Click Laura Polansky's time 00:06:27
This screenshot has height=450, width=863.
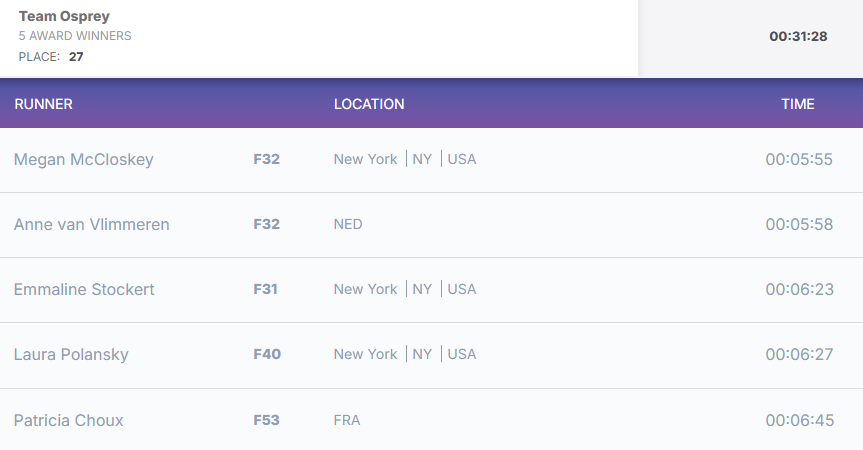coord(799,354)
